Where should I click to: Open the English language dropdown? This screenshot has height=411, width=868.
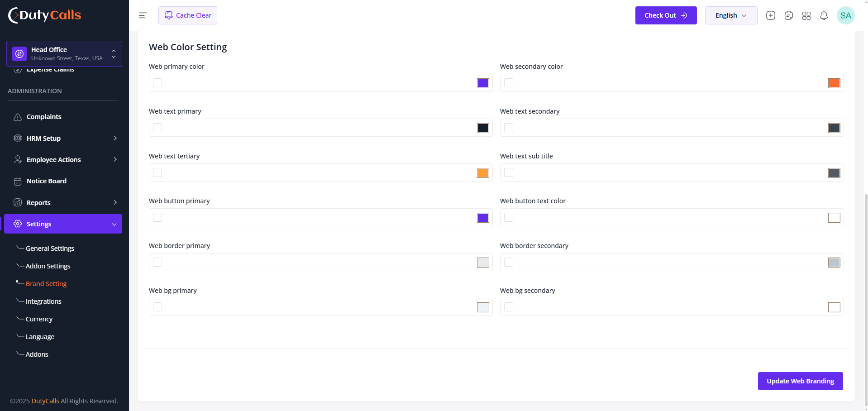coord(731,15)
